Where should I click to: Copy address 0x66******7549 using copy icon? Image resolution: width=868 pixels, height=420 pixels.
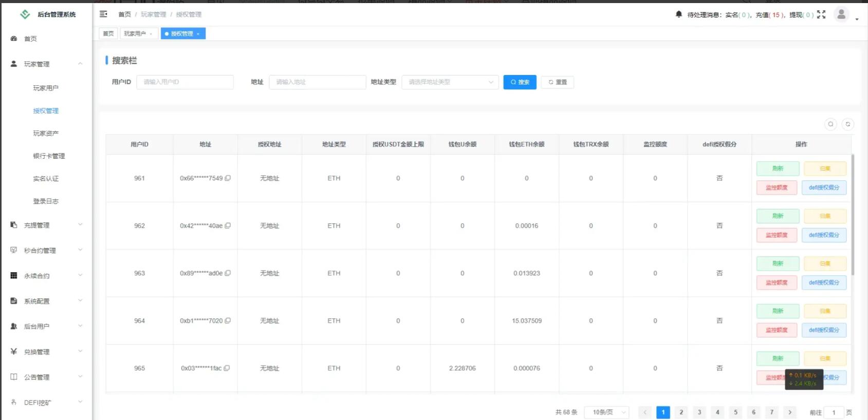coord(228,178)
